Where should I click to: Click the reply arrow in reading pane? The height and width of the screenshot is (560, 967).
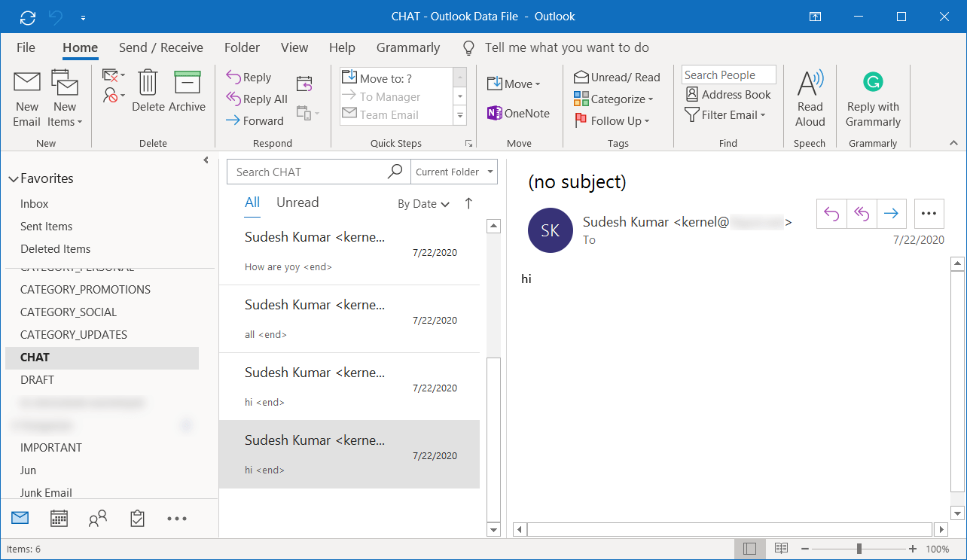click(x=831, y=214)
